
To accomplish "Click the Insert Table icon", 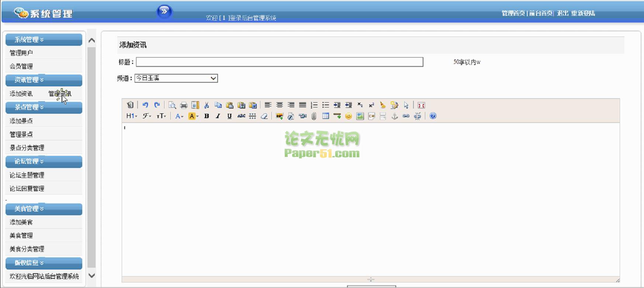I will click(325, 116).
